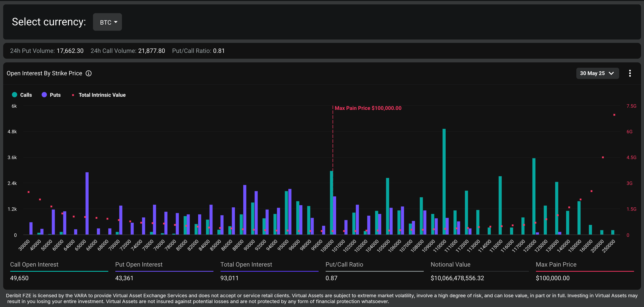Click the Put/Call Ratio 0.87 value

pos(331,278)
